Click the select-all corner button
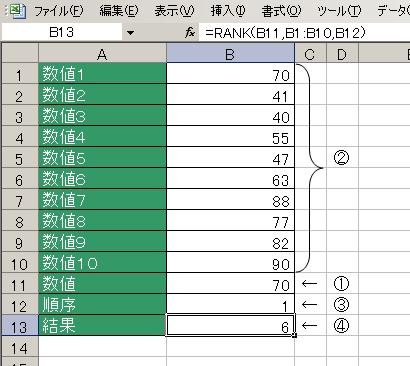The image size is (410, 366). [20, 53]
